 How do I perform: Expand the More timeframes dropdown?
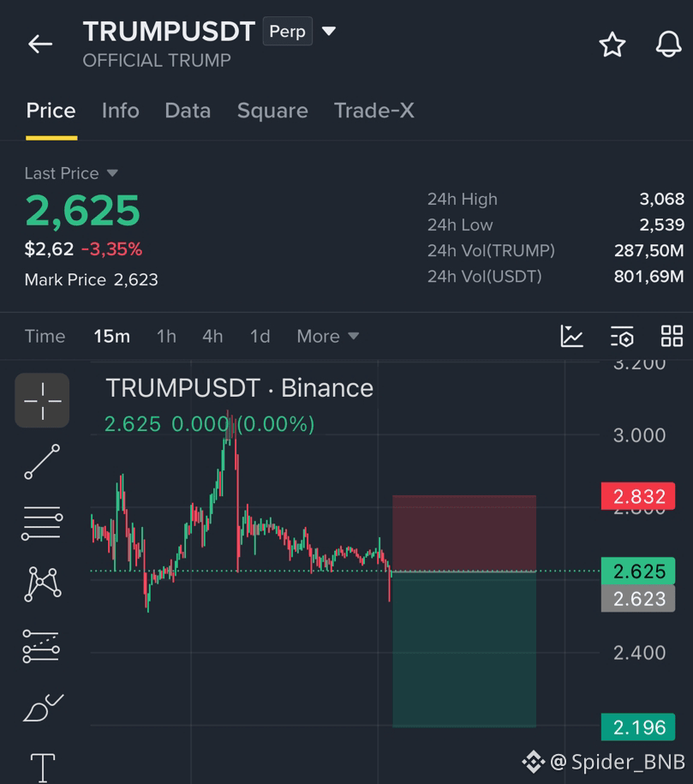click(328, 336)
